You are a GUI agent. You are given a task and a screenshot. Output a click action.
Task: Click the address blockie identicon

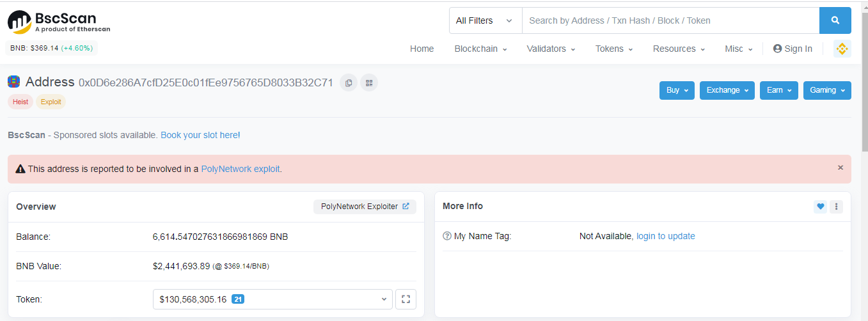coord(13,81)
